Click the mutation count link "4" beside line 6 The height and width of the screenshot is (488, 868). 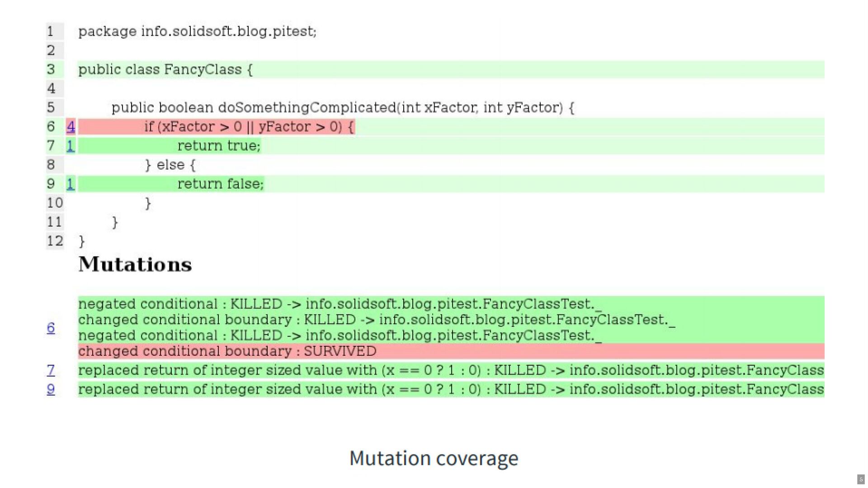click(71, 127)
